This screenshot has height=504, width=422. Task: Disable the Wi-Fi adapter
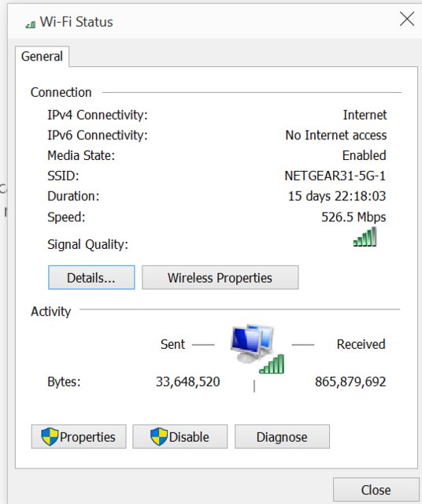tap(180, 436)
